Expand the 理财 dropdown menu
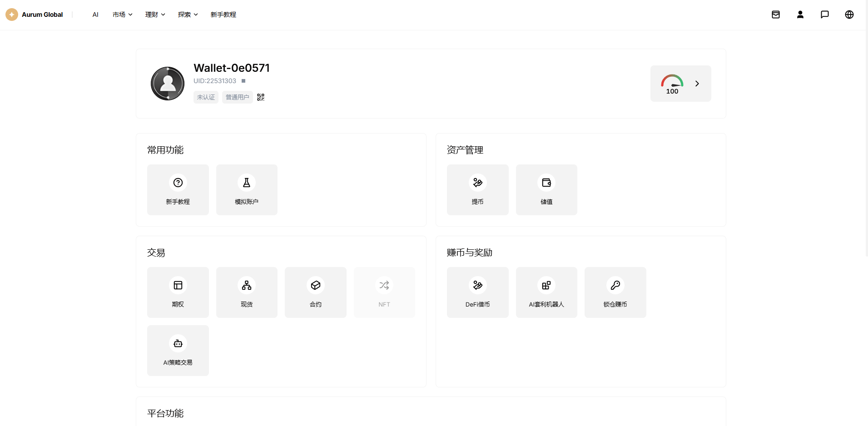The height and width of the screenshot is (426, 868). [155, 15]
